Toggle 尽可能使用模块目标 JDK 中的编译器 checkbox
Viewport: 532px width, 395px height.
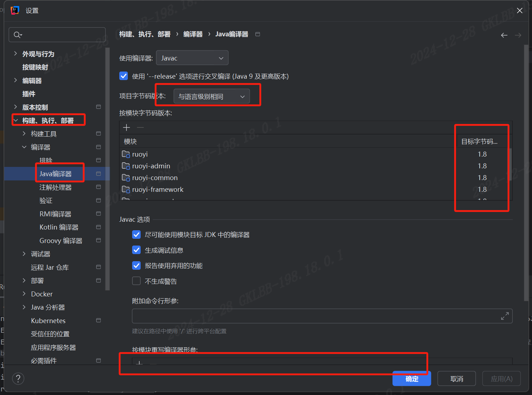point(136,235)
